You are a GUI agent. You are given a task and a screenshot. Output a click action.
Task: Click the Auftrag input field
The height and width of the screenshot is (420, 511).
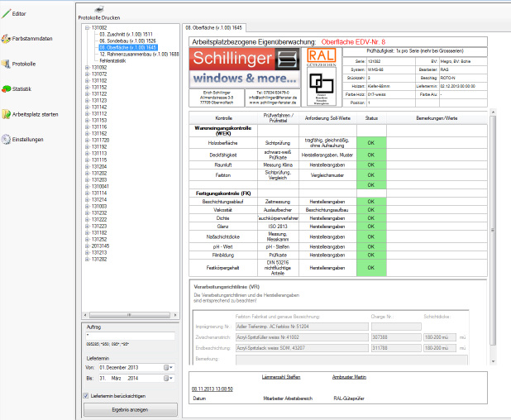click(x=131, y=337)
